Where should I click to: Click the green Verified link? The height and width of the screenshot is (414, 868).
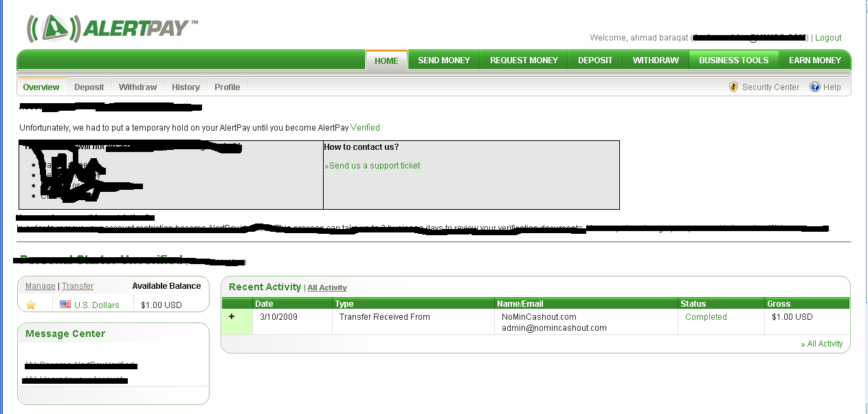365,128
